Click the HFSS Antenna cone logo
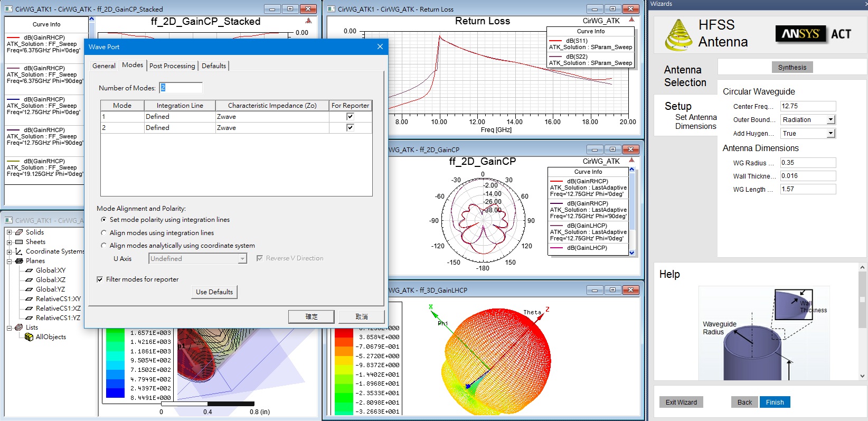Image resolution: width=868 pixels, height=421 pixels. [678, 34]
